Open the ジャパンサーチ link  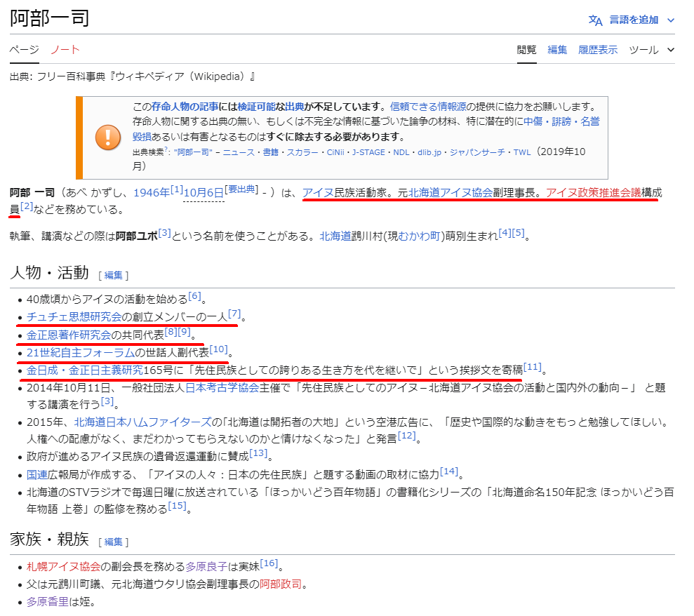pyautogui.click(x=477, y=153)
